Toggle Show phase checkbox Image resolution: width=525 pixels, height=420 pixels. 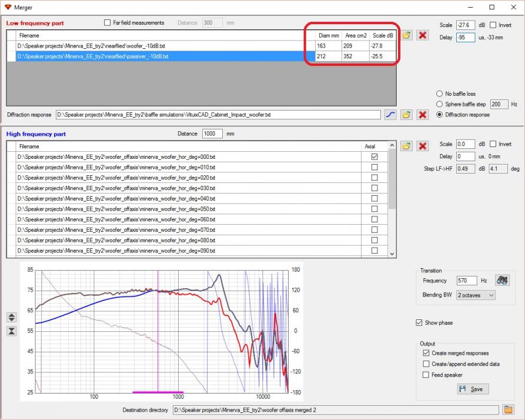coord(419,322)
